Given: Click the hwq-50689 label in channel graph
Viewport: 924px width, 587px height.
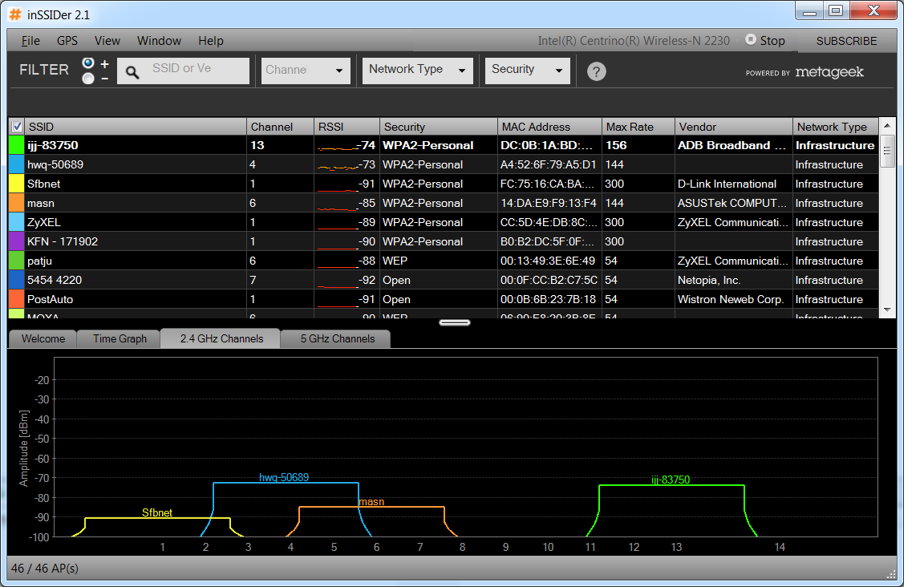Looking at the screenshot, I should [283, 477].
